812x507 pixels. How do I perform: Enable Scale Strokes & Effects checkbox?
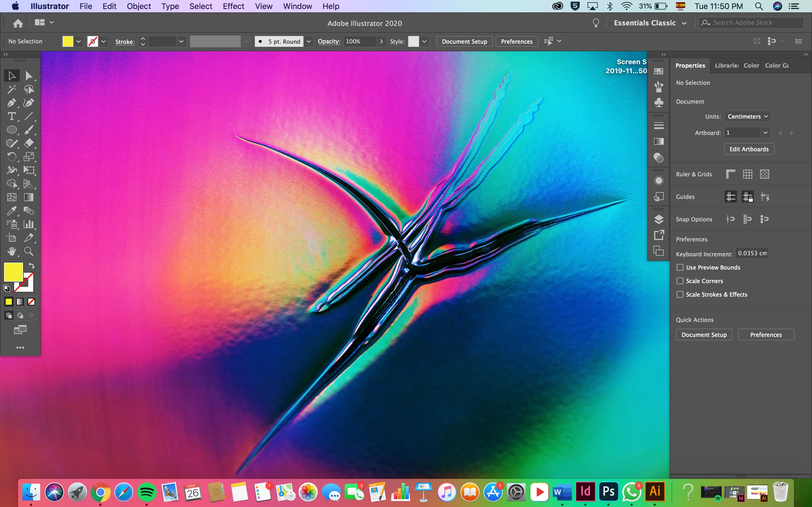tap(680, 294)
